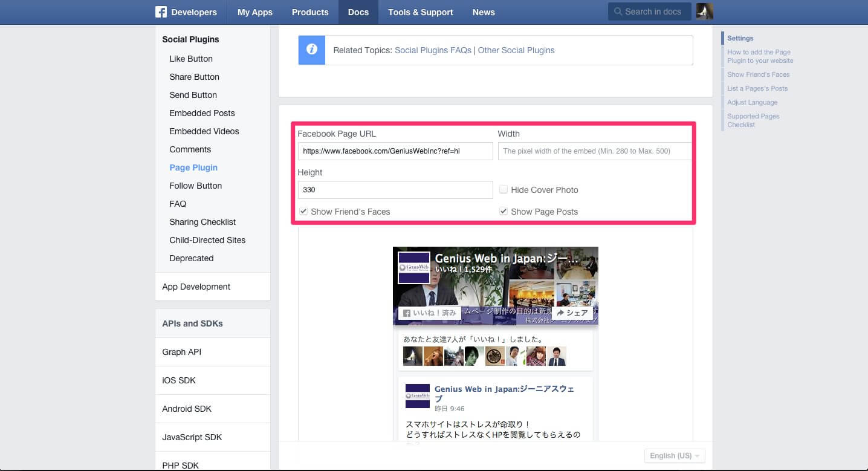868x471 pixels.
Task: Open the Tools & Support menu
Action: [x=420, y=12]
